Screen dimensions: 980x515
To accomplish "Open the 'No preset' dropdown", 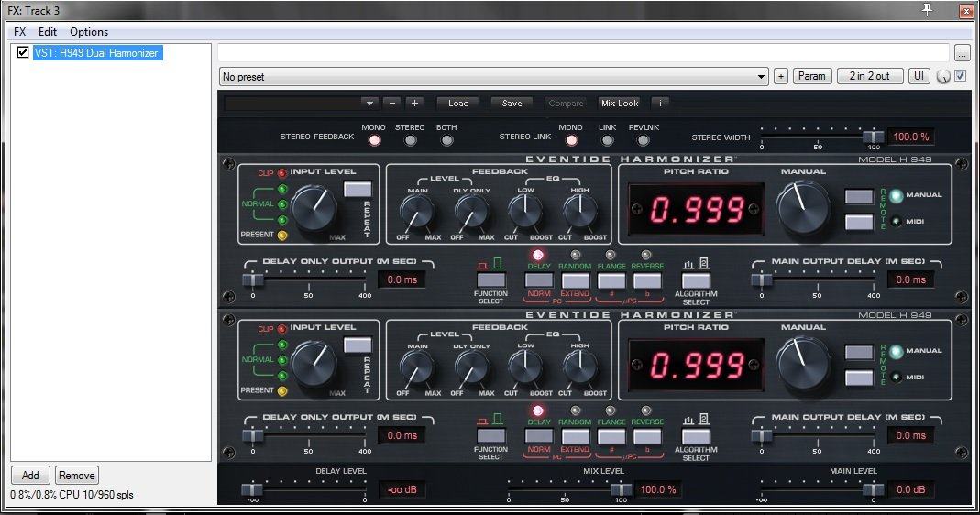I will tap(493, 77).
